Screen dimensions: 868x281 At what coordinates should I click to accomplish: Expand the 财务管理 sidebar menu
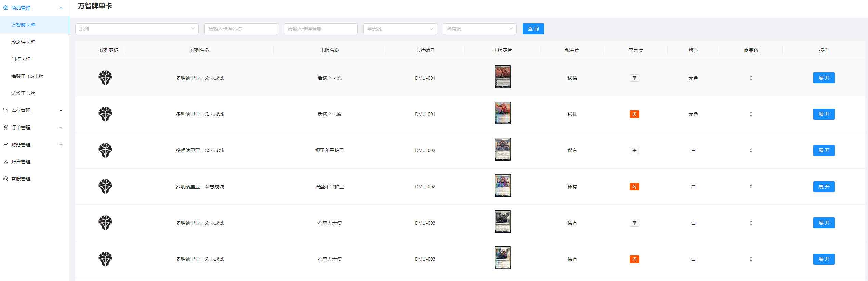click(61, 145)
